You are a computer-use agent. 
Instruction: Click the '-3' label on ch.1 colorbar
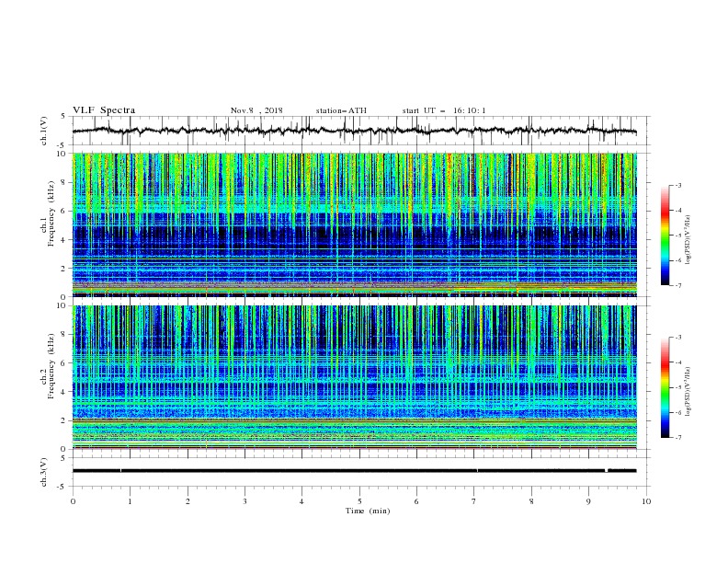pyautogui.click(x=677, y=185)
